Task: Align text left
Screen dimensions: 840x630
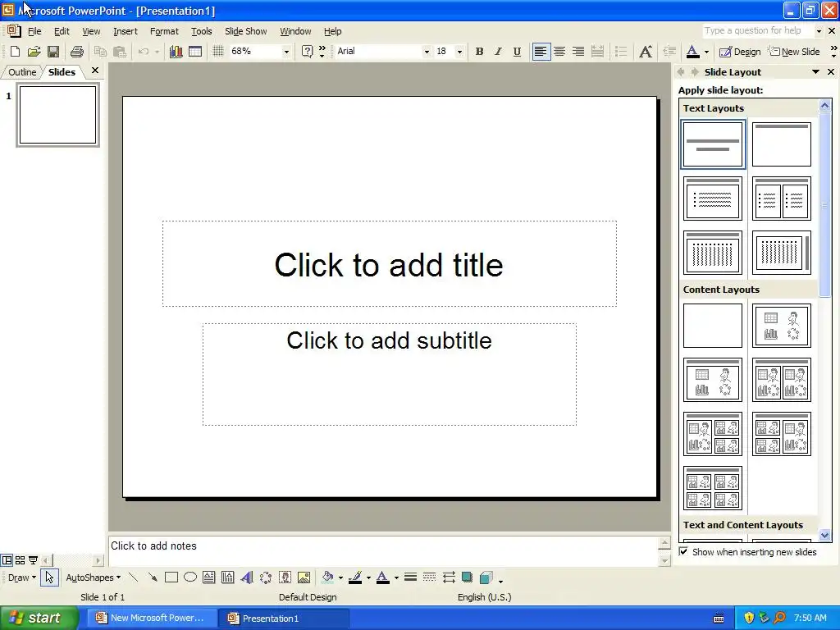Action: (541, 52)
